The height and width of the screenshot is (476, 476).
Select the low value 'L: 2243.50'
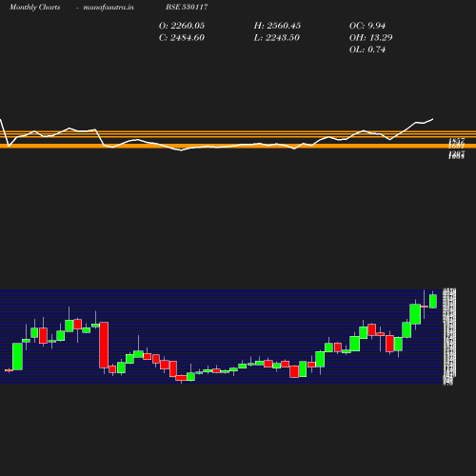277,38
